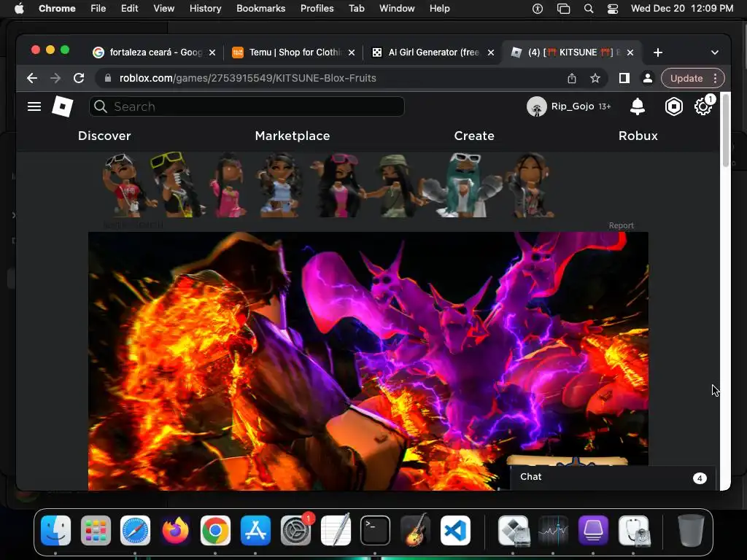Share this page from the address bar

click(572, 78)
